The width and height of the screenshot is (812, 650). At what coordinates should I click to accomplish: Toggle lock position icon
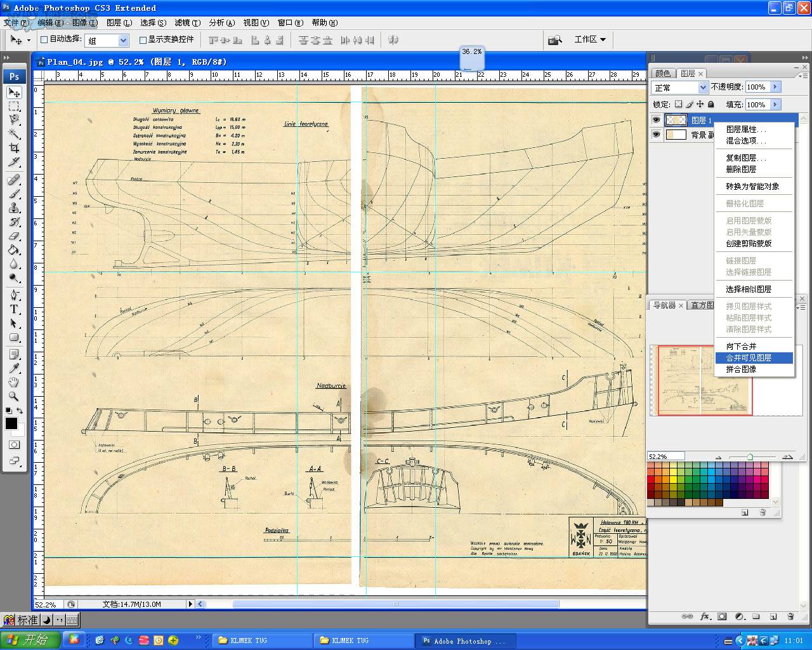coord(700,104)
